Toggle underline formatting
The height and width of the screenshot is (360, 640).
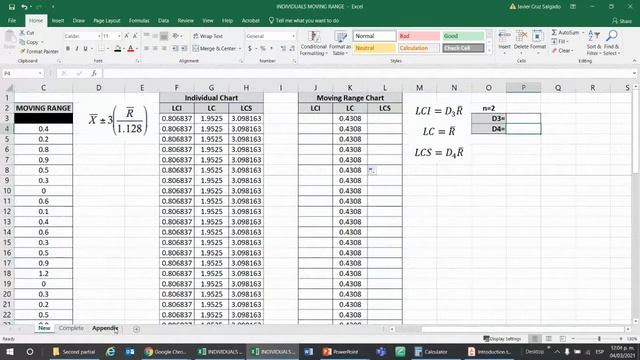(85, 49)
